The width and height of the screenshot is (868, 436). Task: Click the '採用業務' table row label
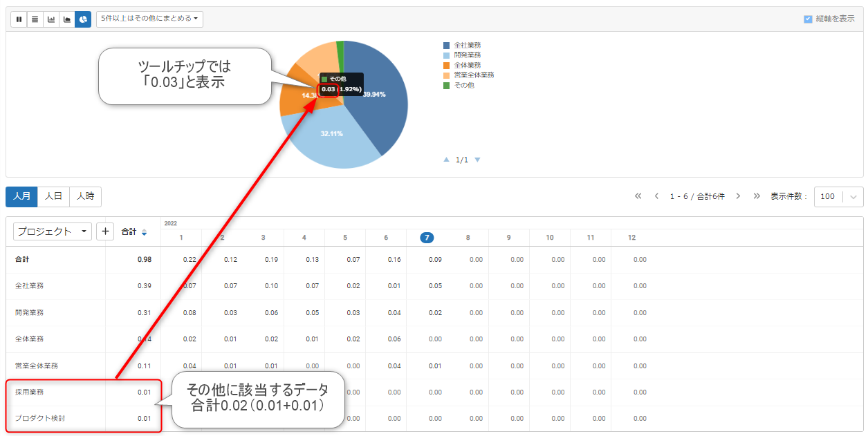29,392
